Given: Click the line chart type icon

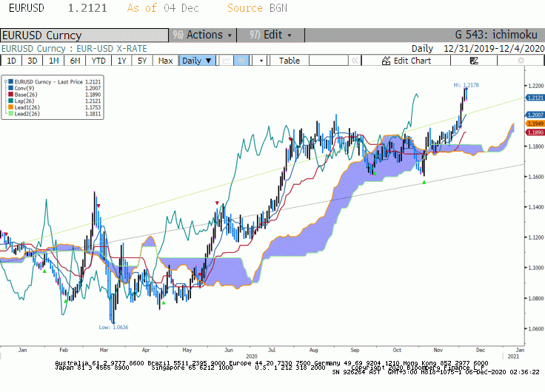Looking at the screenshot, I should pos(227,61).
